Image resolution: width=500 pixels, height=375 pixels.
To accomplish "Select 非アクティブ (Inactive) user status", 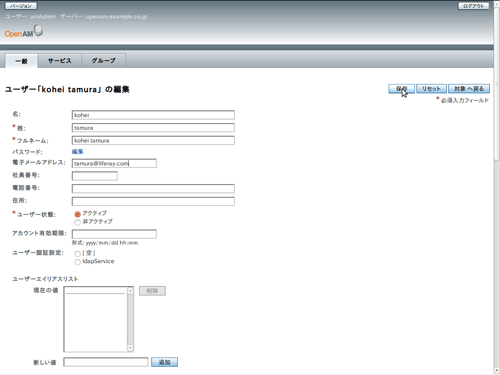I will coord(77,222).
